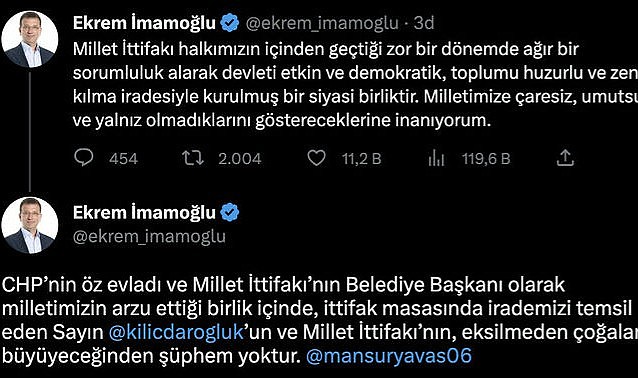Open the @mansuryavas06 mention link

coord(389,356)
